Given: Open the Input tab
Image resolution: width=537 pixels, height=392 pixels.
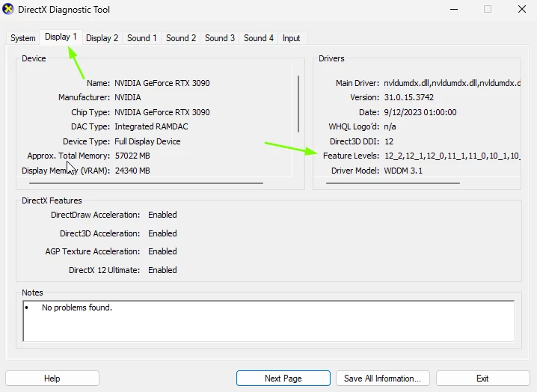Looking at the screenshot, I should coord(291,38).
